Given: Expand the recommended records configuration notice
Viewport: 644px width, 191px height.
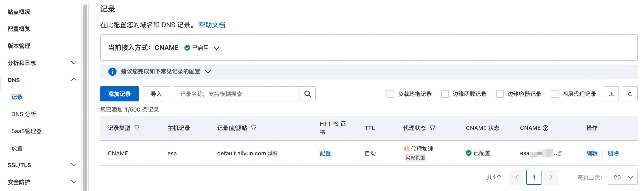Looking at the screenshot, I should 208,72.
